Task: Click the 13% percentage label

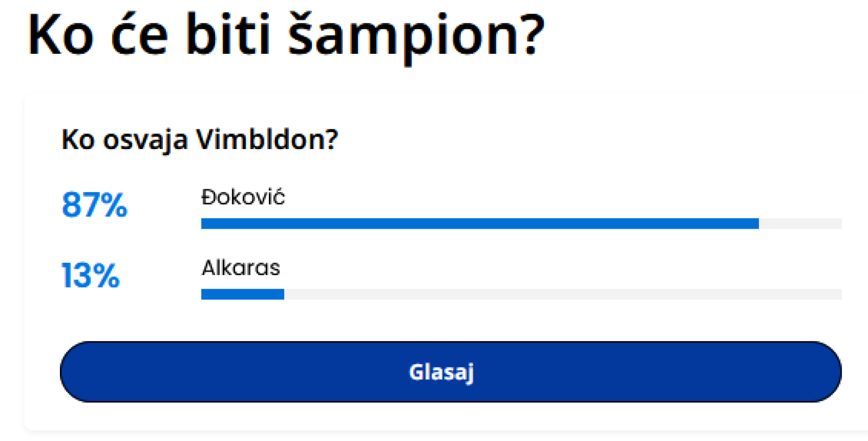Action: [x=91, y=276]
